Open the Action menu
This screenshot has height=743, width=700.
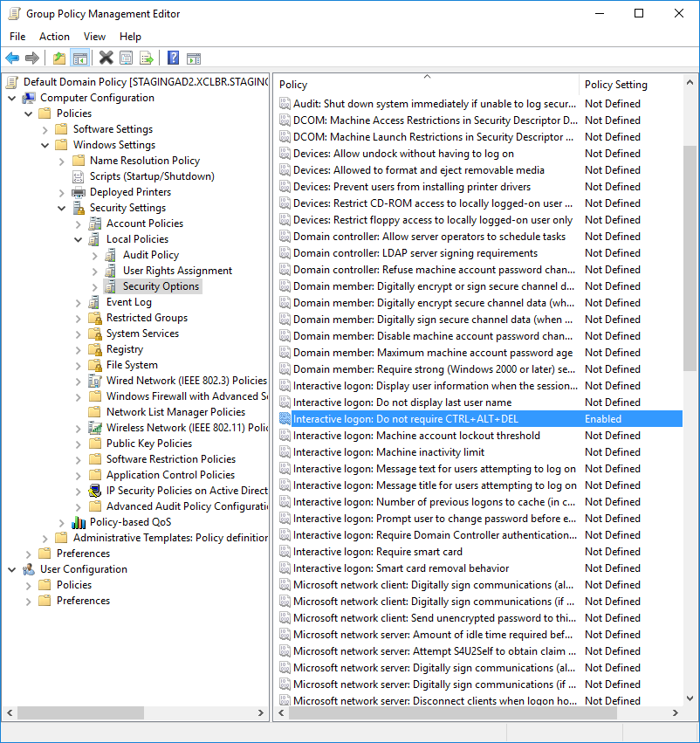click(x=54, y=37)
